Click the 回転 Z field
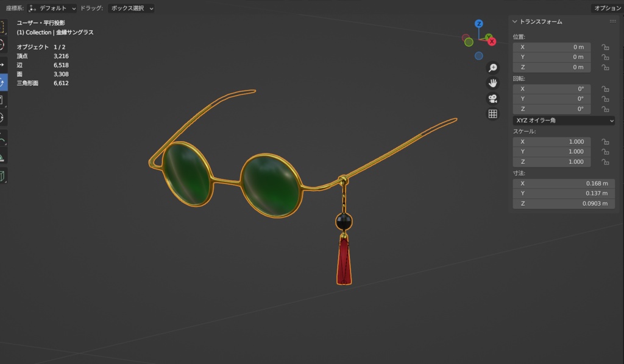 (551, 109)
